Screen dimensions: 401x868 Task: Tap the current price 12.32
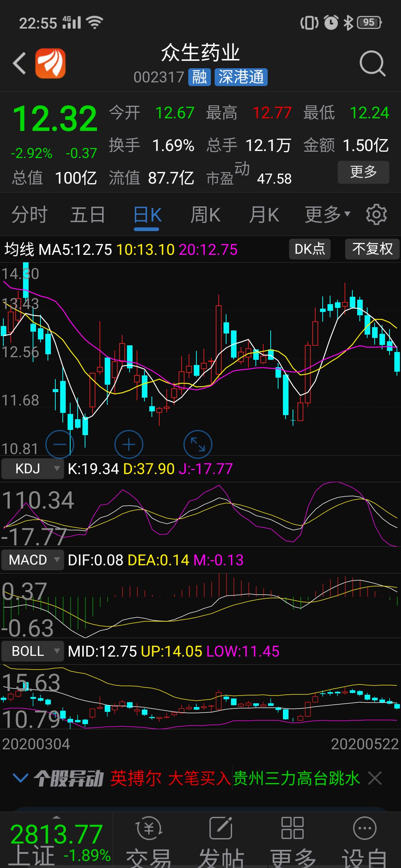pyautogui.click(x=55, y=119)
